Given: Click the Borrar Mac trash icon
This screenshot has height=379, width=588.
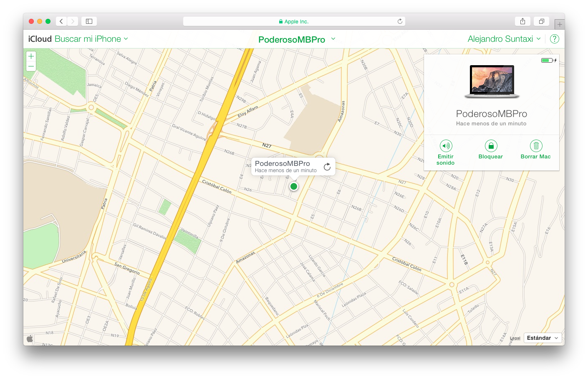Looking at the screenshot, I should (536, 145).
